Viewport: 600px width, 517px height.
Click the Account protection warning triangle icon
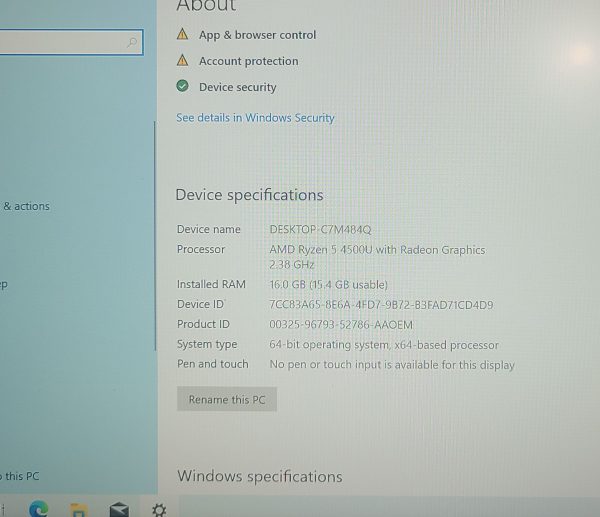click(x=182, y=61)
